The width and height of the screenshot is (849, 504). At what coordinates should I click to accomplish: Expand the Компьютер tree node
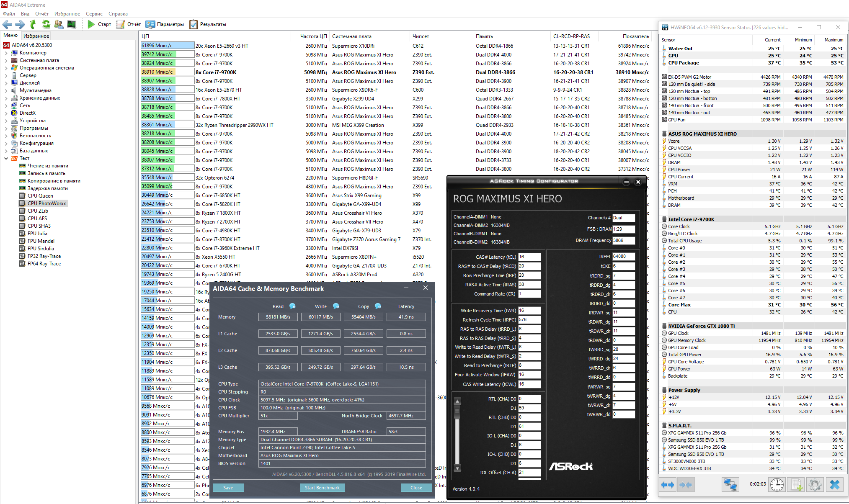(6, 53)
